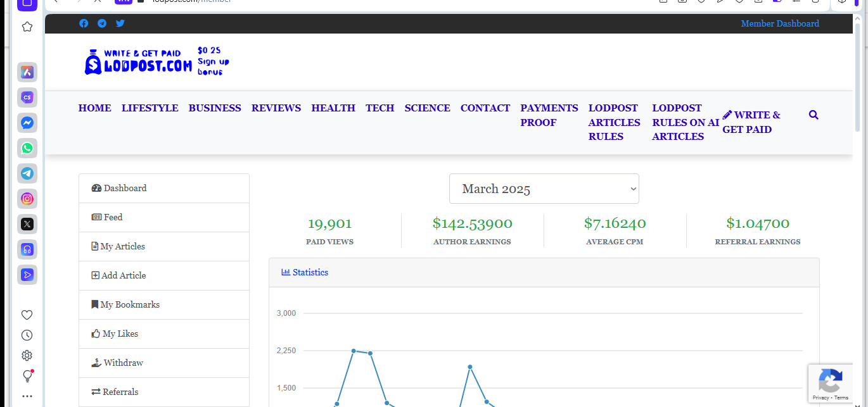Click the lightbulb tips icon in sidebar

[27, 376]
